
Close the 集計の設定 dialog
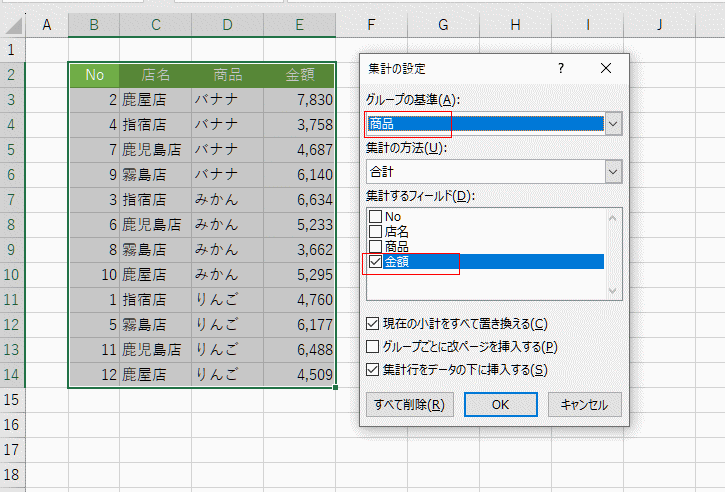(x=606, y=68)
